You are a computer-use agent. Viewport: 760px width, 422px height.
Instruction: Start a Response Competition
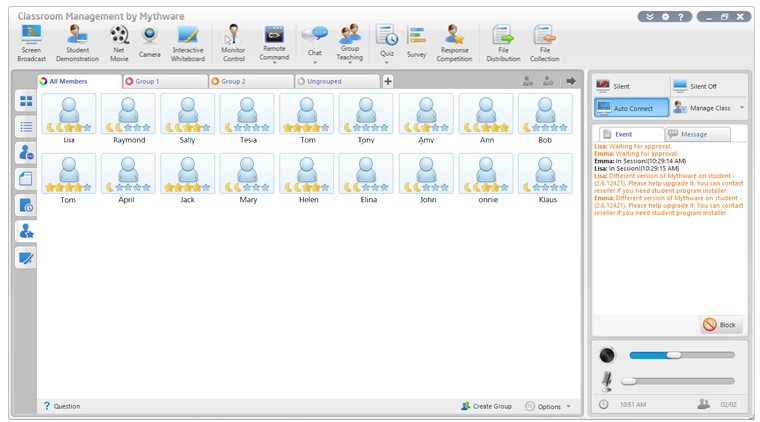(454, 43)
